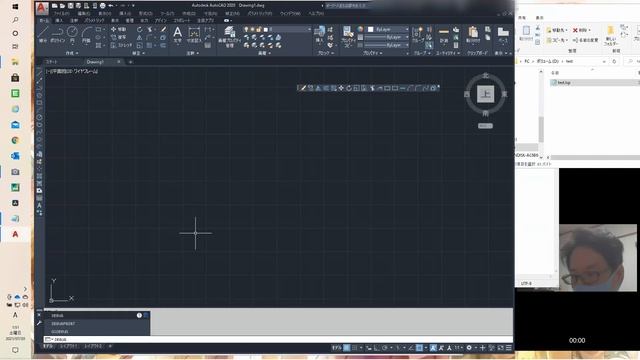
Task: Click the Rotate tool in the ribbon Modify panel
Action: (x=140, y=29)
